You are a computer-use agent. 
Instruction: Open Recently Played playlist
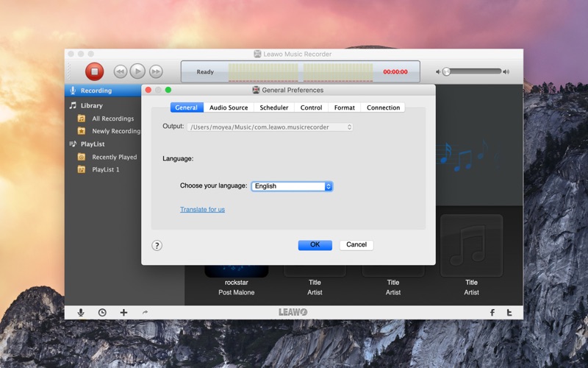[115, 157]
